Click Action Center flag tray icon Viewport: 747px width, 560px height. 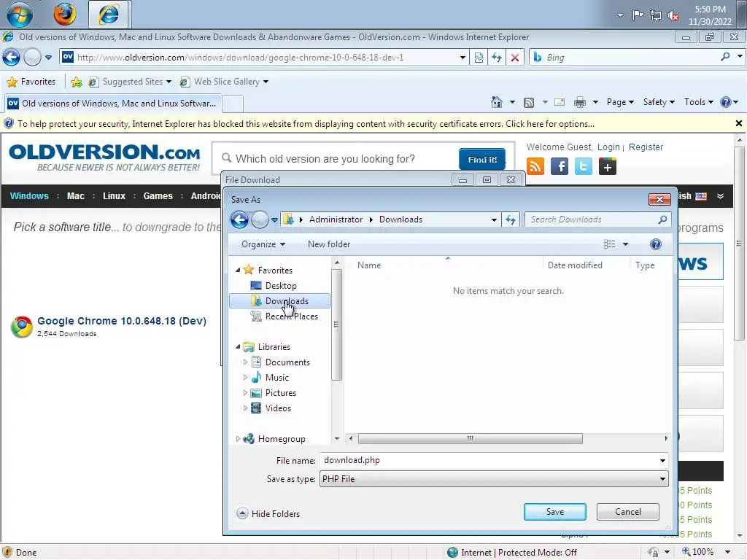(x=638, y=15)
